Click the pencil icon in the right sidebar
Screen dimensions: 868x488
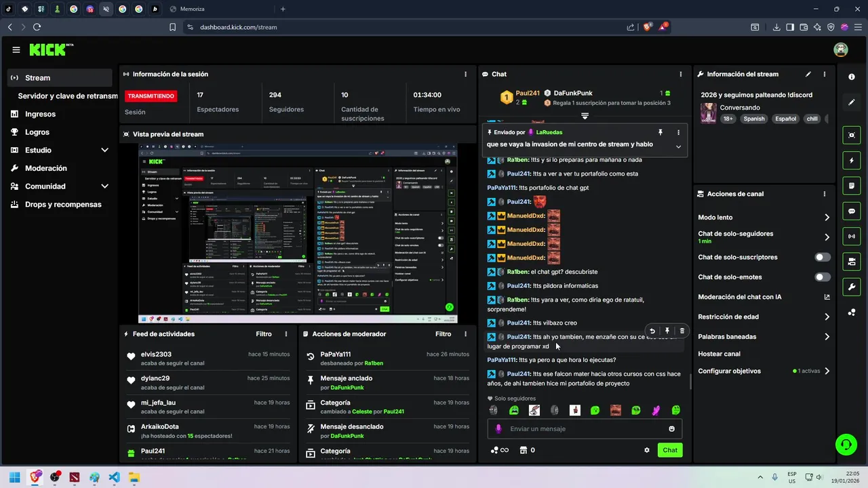852,102
